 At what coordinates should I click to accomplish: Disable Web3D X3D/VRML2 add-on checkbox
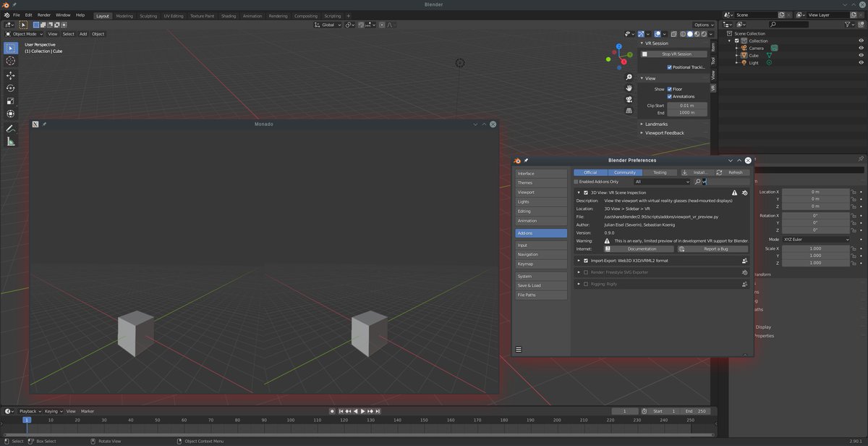586,261
